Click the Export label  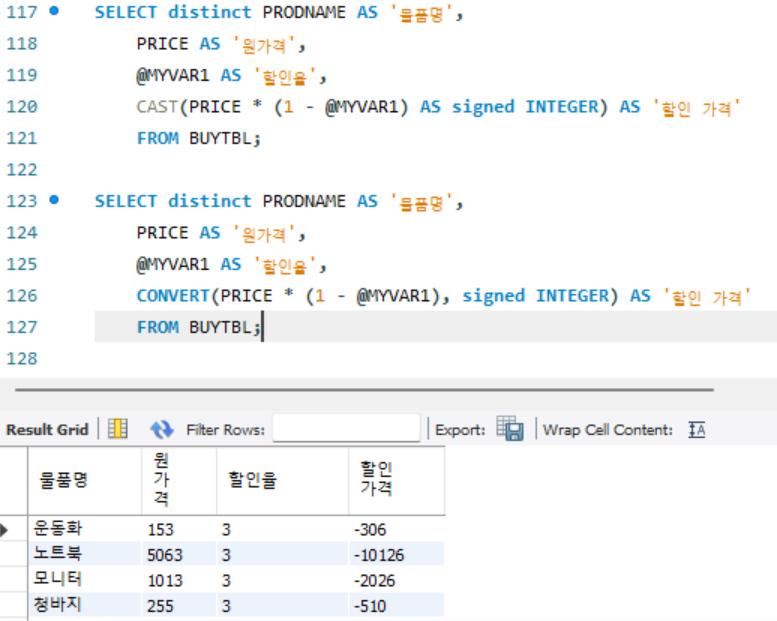point(460,430)
